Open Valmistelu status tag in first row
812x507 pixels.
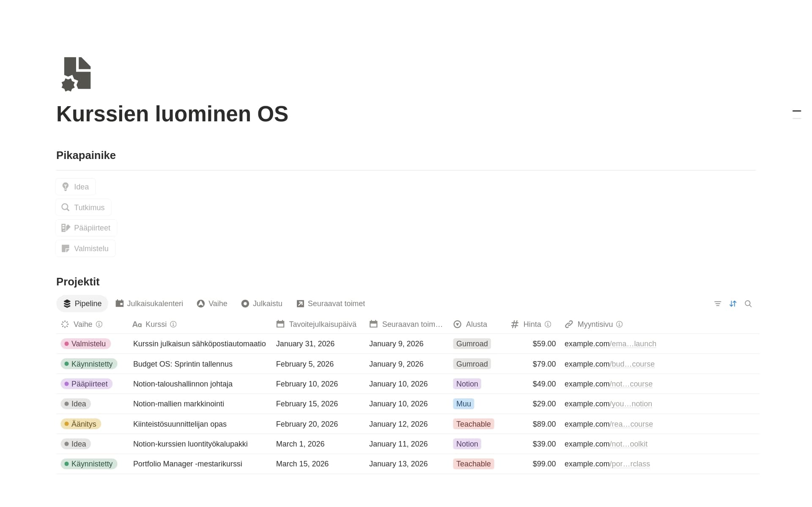(x=86, y=344)
